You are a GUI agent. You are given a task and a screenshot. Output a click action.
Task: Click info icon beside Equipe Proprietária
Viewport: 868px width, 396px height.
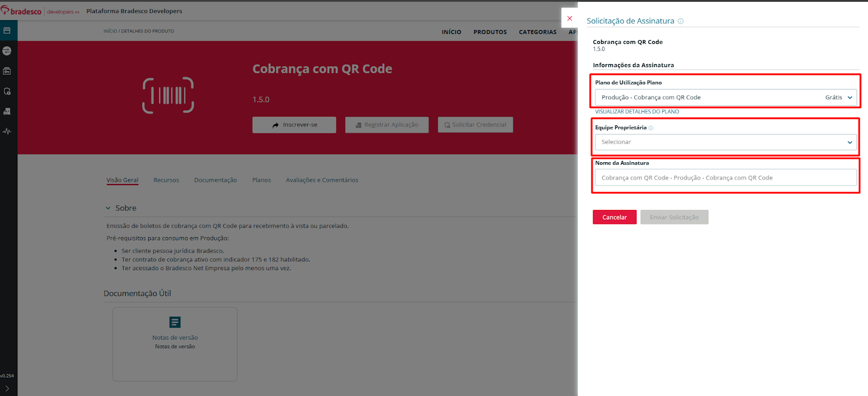point(651,128)
